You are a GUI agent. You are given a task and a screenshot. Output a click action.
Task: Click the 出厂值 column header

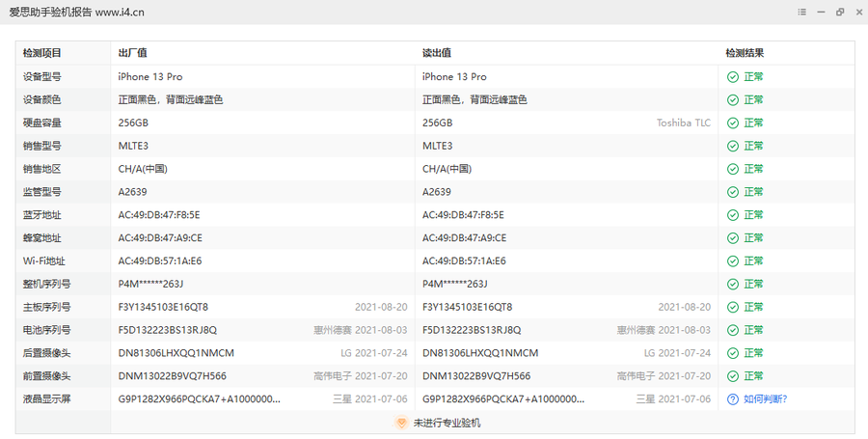click(x=132, y=53)
